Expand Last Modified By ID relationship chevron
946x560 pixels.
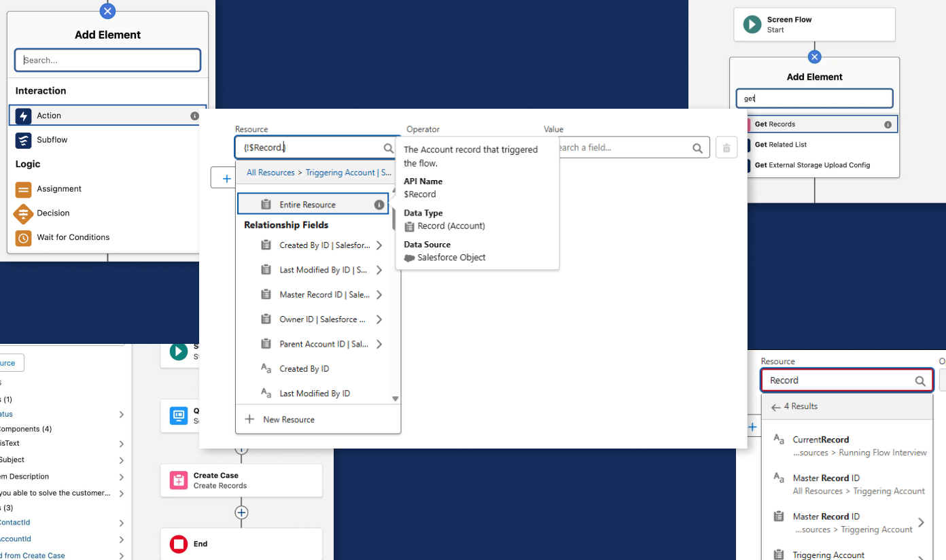click(379, 270)
